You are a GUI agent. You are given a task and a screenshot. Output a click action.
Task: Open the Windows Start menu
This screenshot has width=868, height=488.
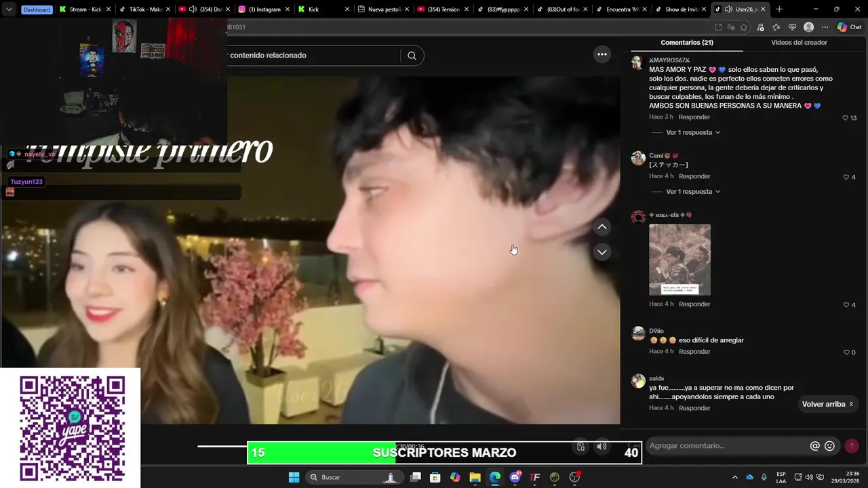click(294, 477)
